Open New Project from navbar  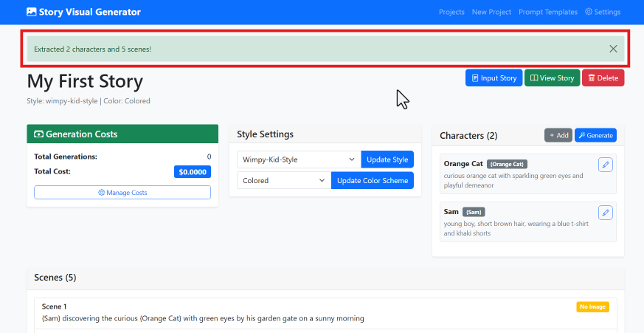click(x=491, y=12)
